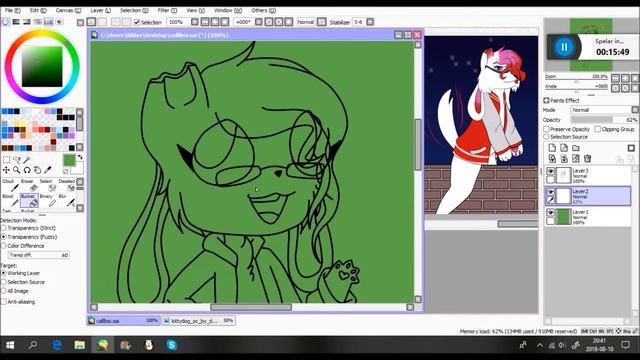
Task: Switch to the callbox.sai document tab
Action: pos(123,321)
